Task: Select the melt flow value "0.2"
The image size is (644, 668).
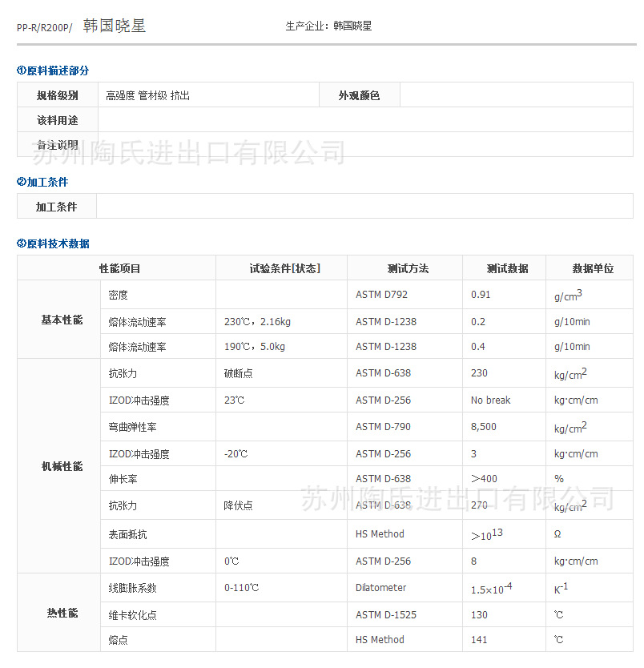Action: (x=478, y=322)
